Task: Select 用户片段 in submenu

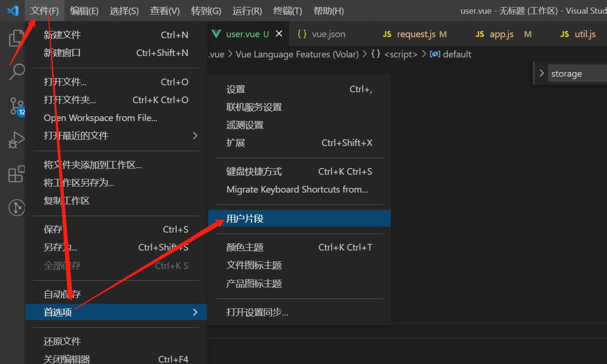Action: (x=299, y=218)
